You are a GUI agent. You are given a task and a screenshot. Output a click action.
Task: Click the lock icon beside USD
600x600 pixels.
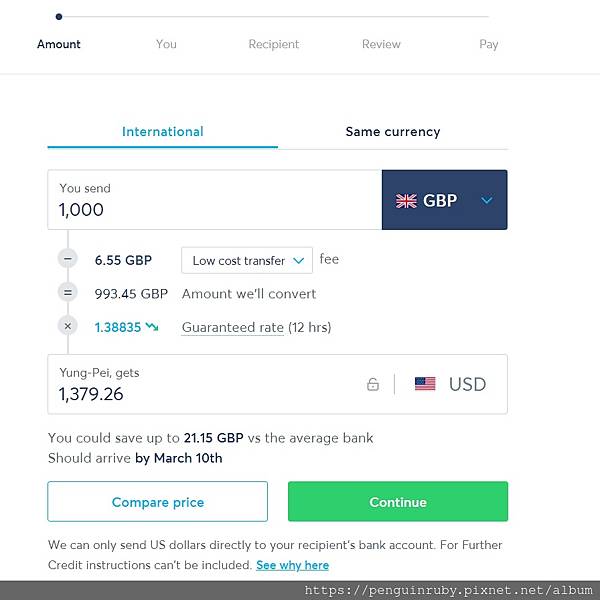point(373,384)
